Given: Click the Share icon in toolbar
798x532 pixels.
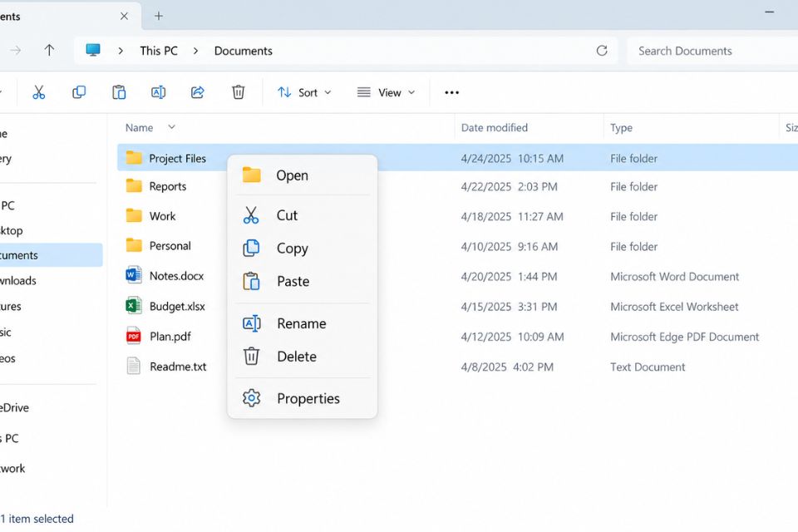Looking at the screenshot, I should coord(198,92).
